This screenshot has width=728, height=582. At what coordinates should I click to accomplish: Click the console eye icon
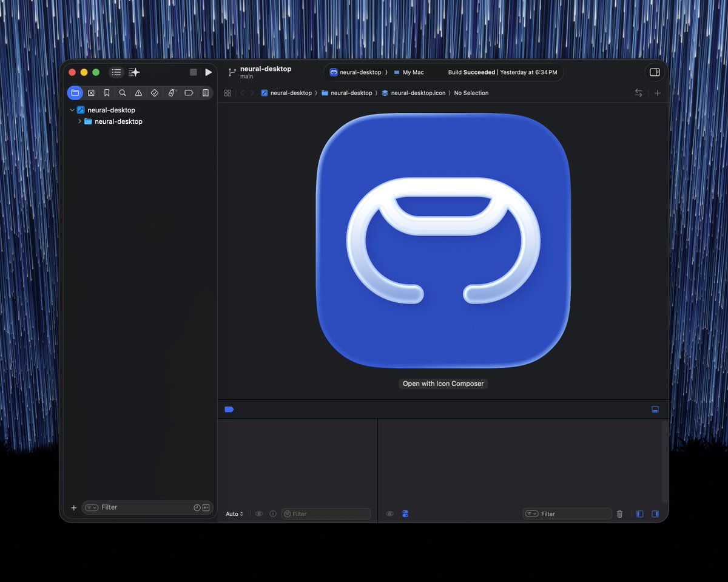tap(389, 514)
